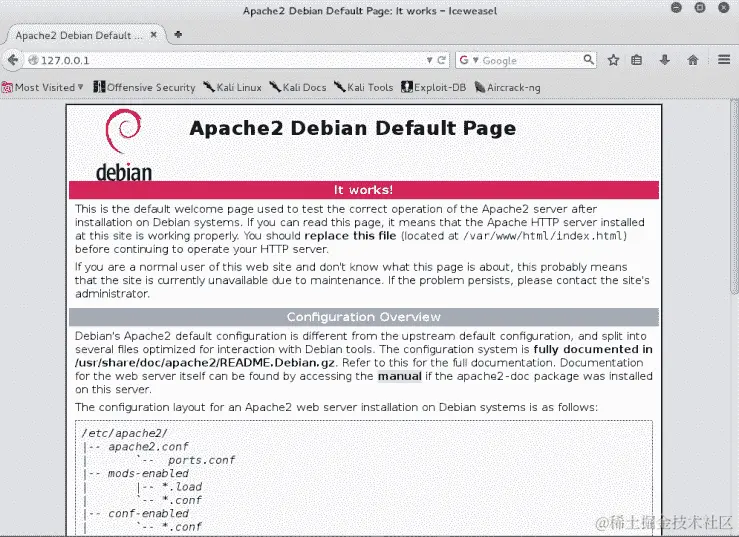Close the Iceweasel window
The image size is (739, 537).
pyautogui.click(x=724, y=8)
